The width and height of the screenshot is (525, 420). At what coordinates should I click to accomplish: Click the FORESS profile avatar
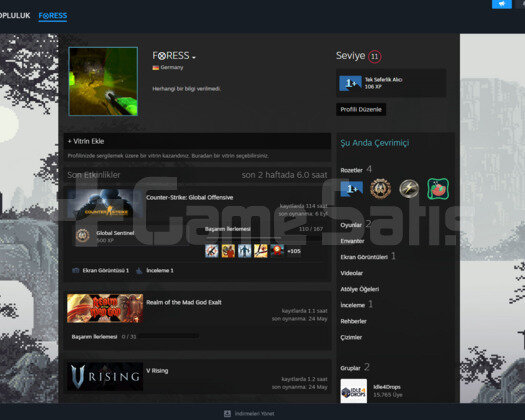(103, 81)
